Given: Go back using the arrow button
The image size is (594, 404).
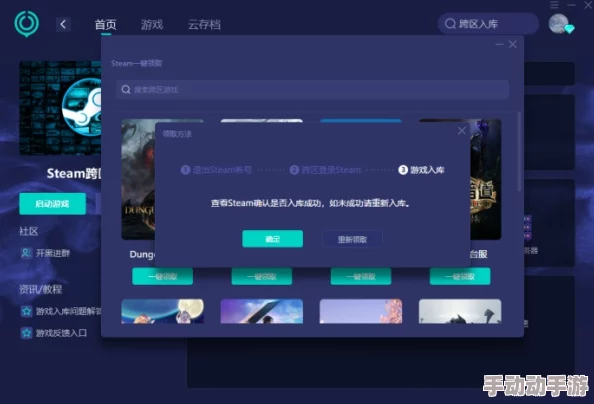Looking at the screenshot, I should click(x=63, y=25).
